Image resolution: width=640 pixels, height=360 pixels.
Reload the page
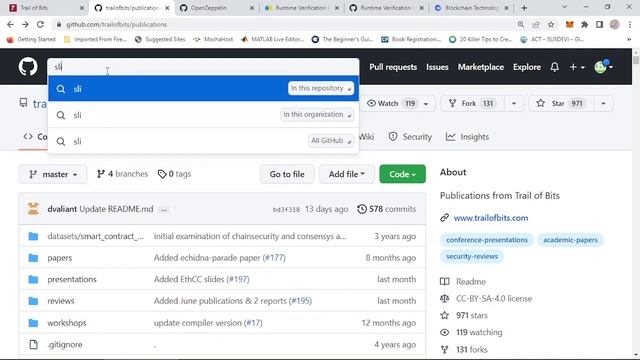click(x=40, y=24)
